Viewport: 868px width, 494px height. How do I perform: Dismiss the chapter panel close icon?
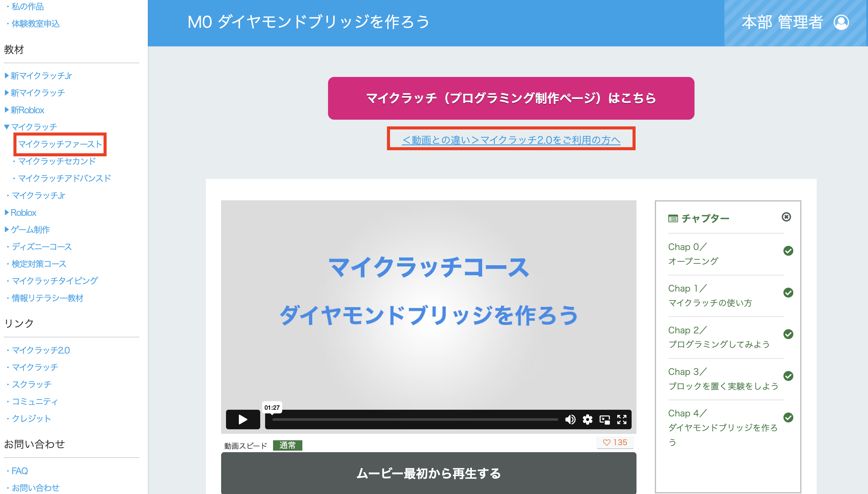pos(787,217)
